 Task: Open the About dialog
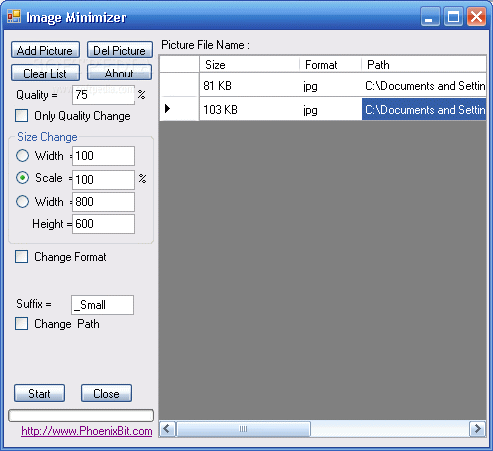120,72
